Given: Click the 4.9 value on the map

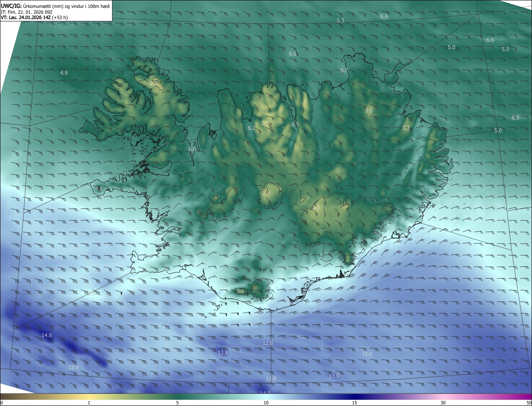Looking at the screenshot, I should (x=64, y=73).
